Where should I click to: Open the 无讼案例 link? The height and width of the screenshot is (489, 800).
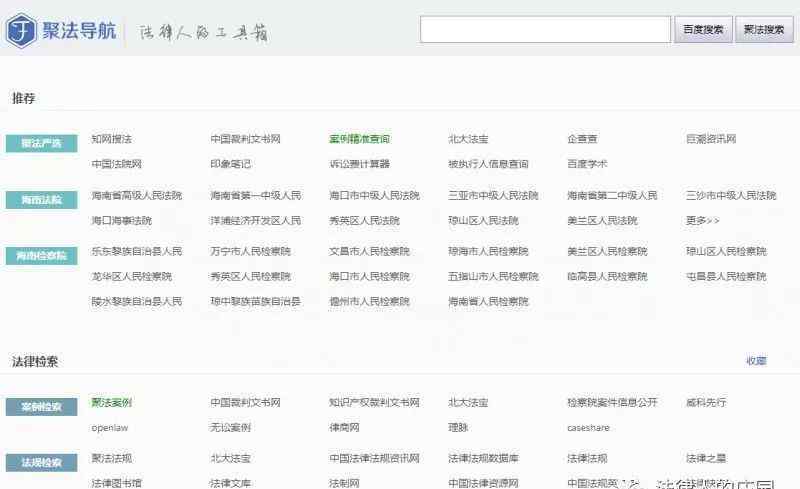coord(231,428)
